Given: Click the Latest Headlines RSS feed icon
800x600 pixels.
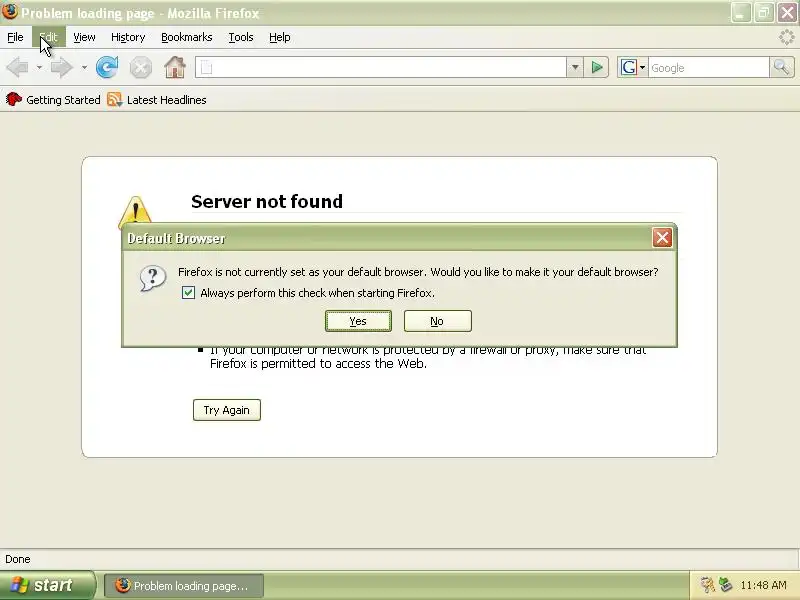Looking at the screenshot, I should 114,99.
